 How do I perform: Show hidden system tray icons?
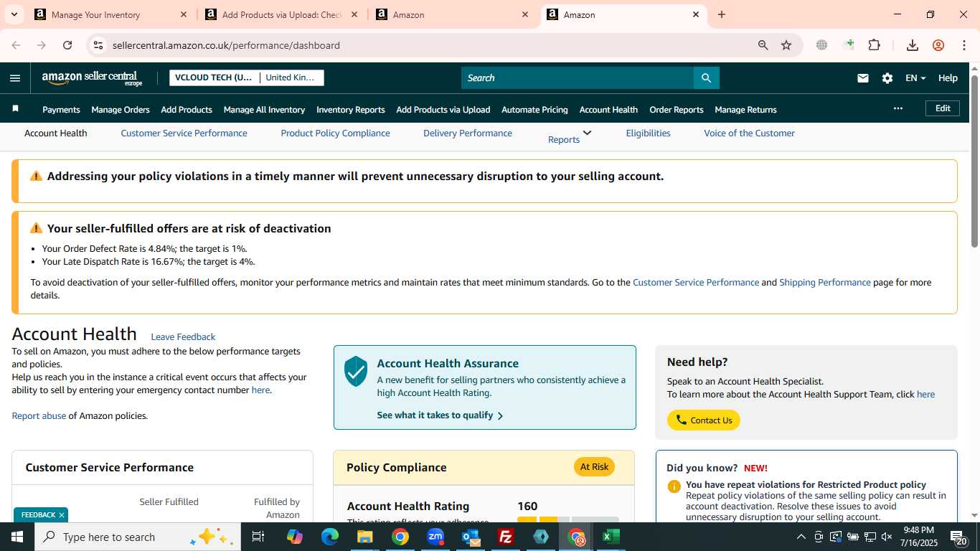[x=801, y=537]
